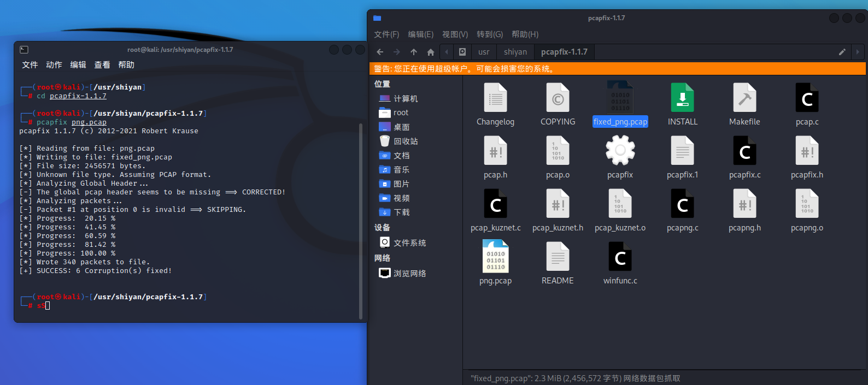Select the Makefile icon

(x=744, y=98)
